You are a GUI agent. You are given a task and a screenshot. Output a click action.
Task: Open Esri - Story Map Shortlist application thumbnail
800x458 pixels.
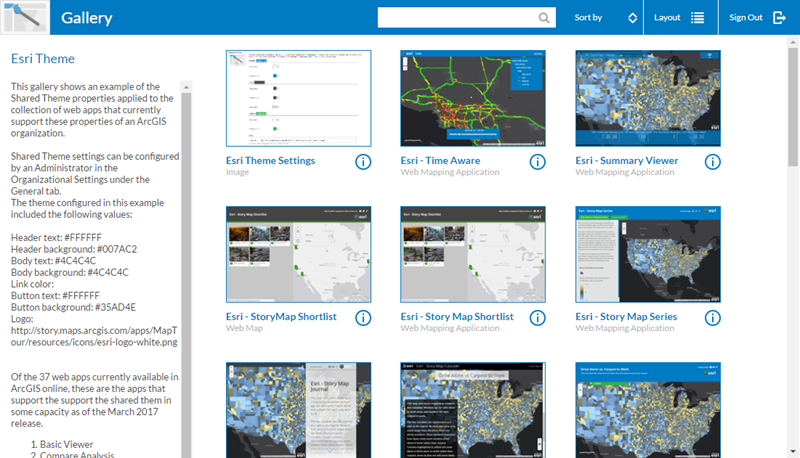click(473, 255)
